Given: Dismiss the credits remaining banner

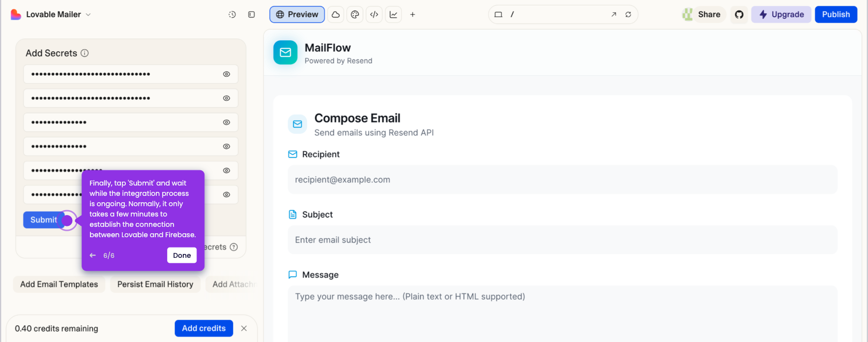Looking at the screenshot, I should pyautogui.click(x=244, y=328).
